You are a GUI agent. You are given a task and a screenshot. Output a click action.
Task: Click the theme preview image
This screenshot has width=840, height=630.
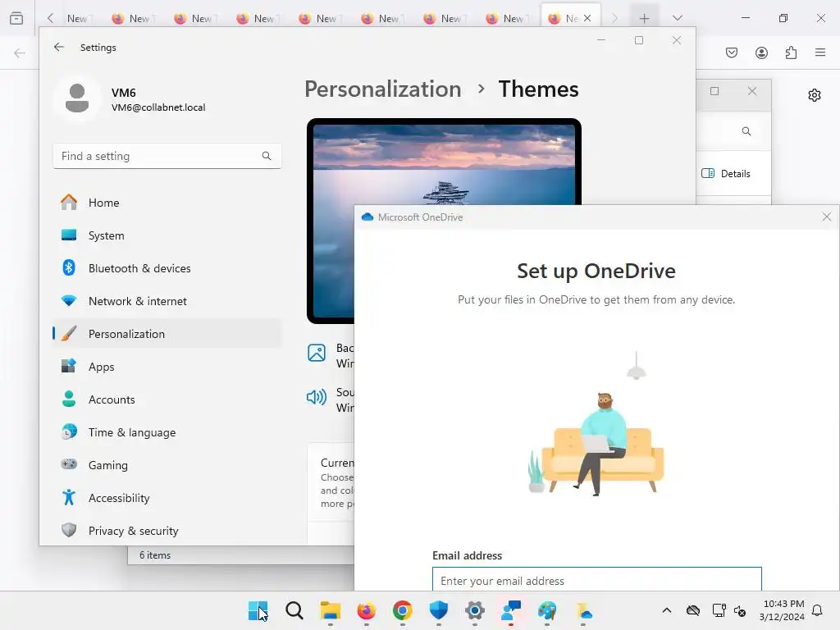point(444,221)
